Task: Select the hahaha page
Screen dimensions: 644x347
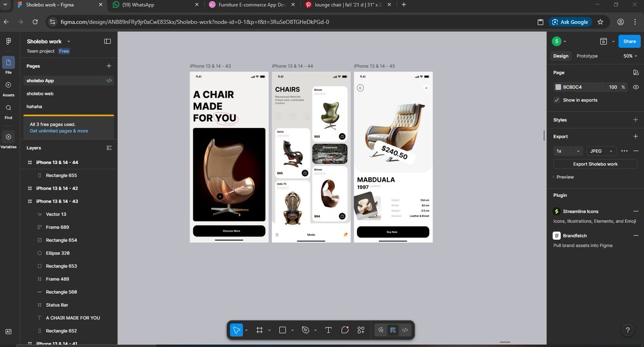Action: pos(35,106)
